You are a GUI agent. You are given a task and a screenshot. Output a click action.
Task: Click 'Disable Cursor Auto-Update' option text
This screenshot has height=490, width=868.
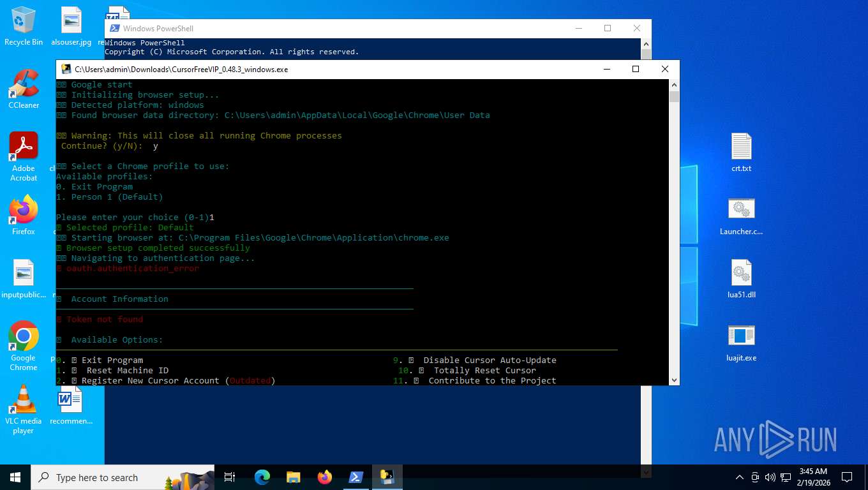(x=490, y=360)
